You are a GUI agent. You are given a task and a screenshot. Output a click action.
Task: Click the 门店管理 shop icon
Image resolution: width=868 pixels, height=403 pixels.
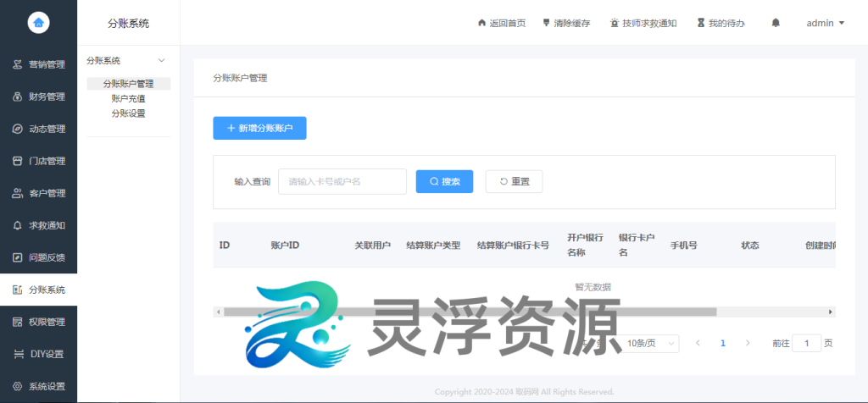(18, 161)
